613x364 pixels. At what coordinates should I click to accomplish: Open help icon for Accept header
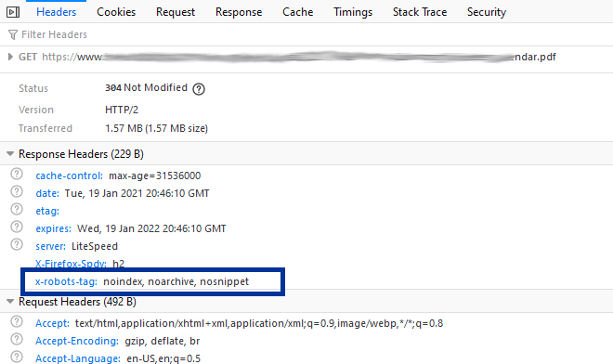coord(17,321)
